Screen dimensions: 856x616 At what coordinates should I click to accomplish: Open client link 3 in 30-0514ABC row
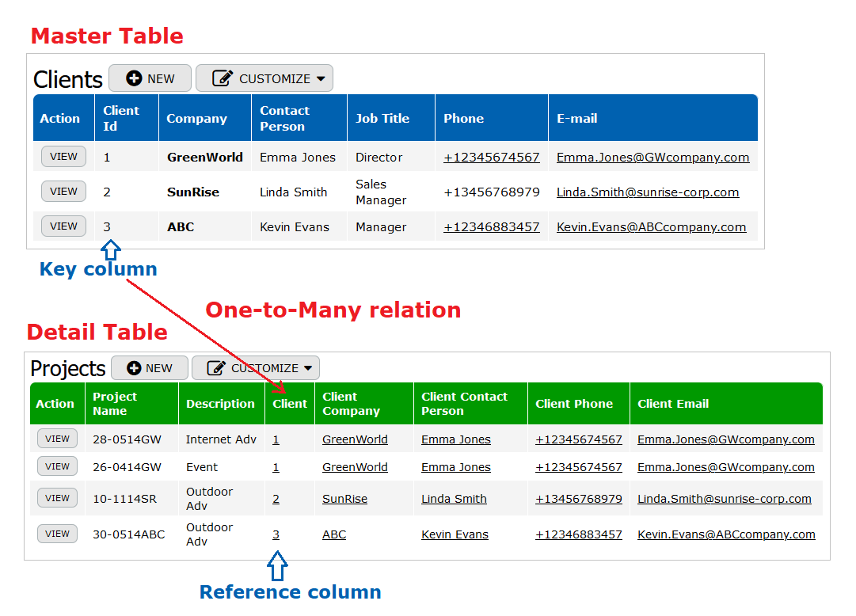[276, 534]
